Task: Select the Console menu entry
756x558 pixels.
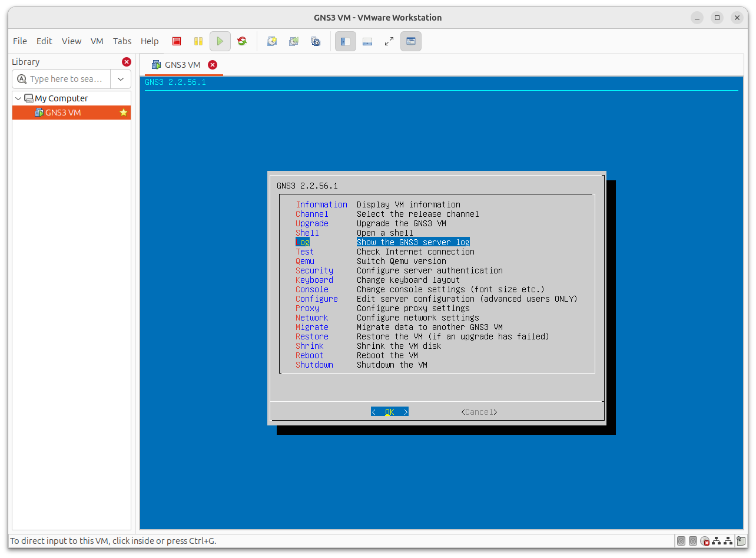Action: pos(312,289)
